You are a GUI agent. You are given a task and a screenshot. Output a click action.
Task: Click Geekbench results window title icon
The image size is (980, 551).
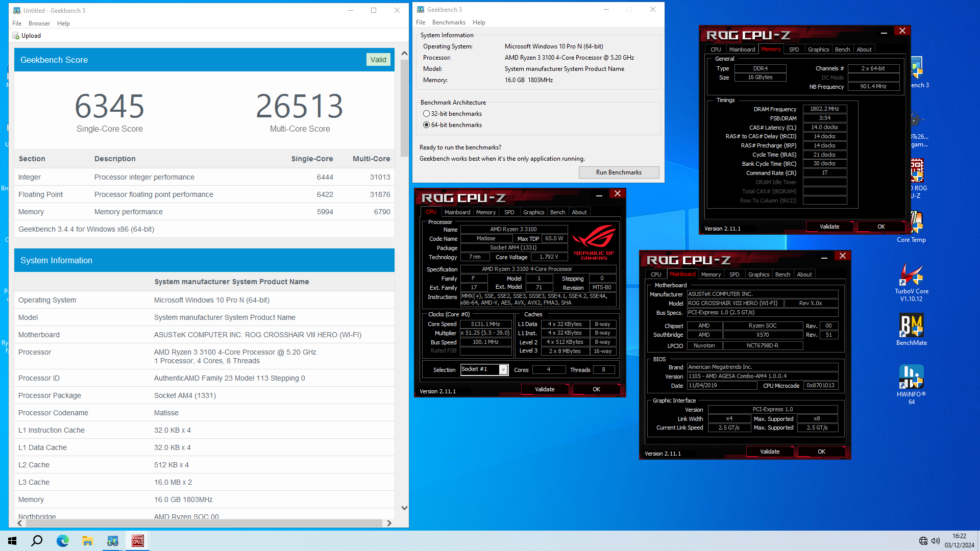[17, 10]
